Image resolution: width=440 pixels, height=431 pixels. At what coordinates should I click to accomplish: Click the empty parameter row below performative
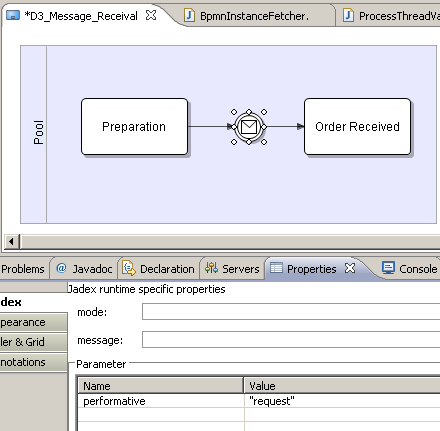(x=259, y=415)
